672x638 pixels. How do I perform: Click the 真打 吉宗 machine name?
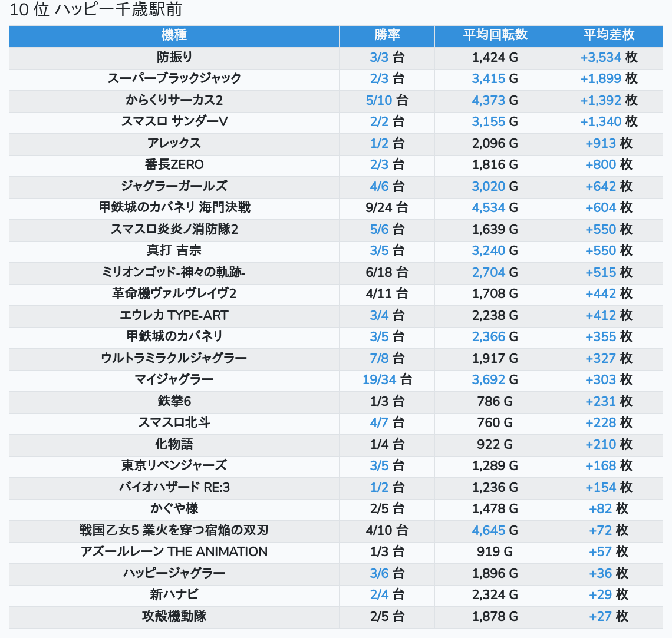tap(174, 250)
